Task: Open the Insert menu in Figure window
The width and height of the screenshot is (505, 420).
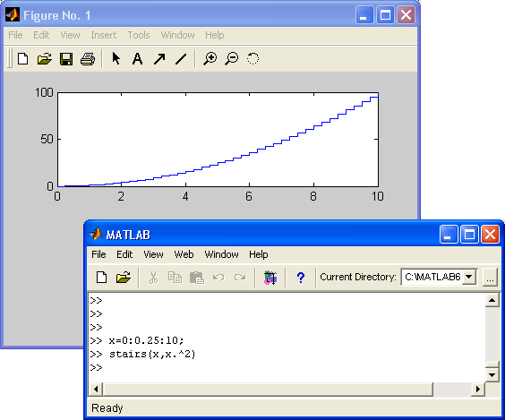Action: (103, 35)
